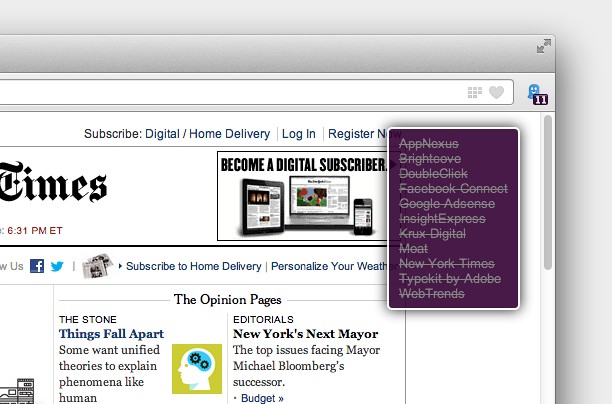Select Brightcove in tracker list
This screenshot has height=404, width=612.
(430, 159)
